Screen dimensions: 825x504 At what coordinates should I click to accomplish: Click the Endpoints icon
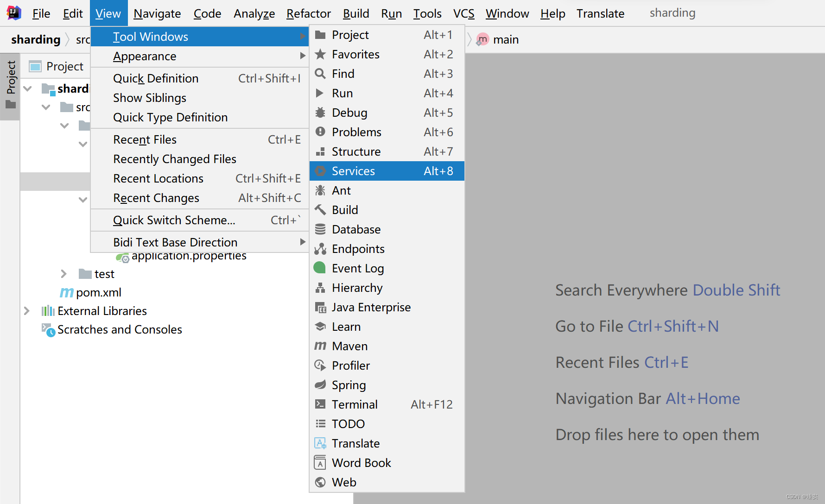[x=320, y=249]
